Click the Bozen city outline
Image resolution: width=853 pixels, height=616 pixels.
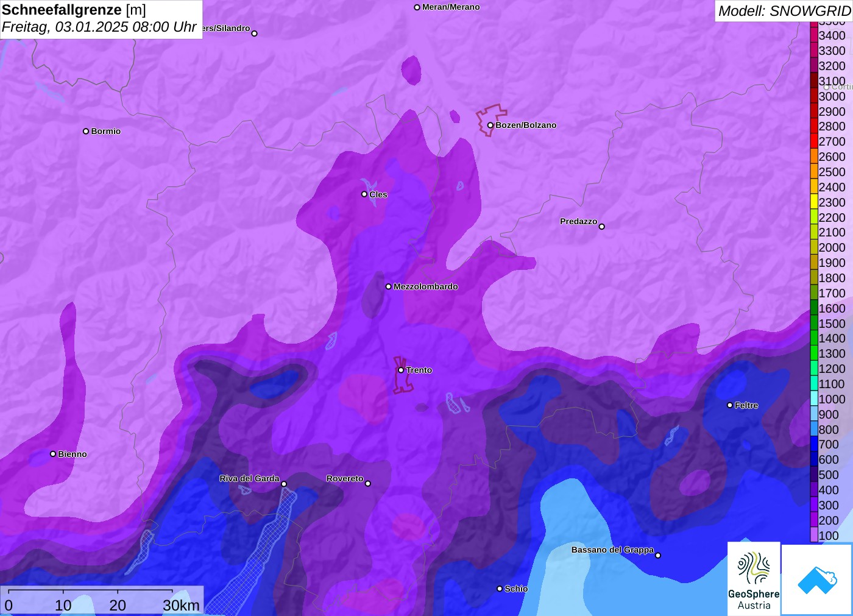(491, 119)
